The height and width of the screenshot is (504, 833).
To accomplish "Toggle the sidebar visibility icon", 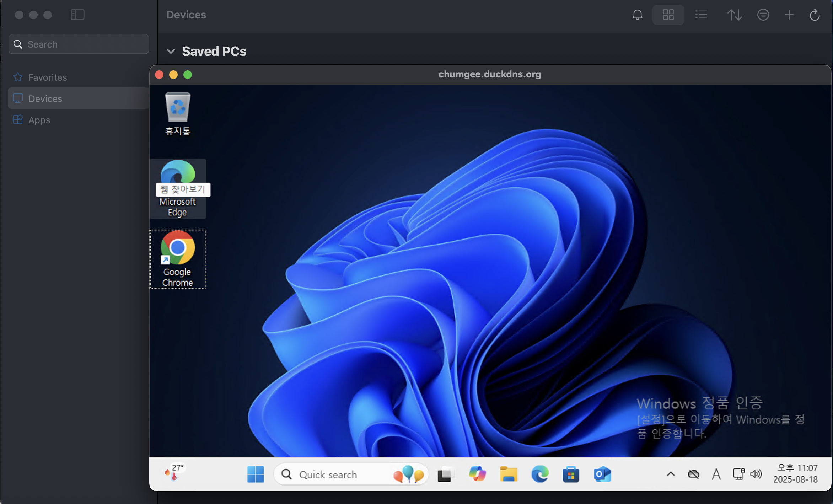I will [x=77, y=15].
